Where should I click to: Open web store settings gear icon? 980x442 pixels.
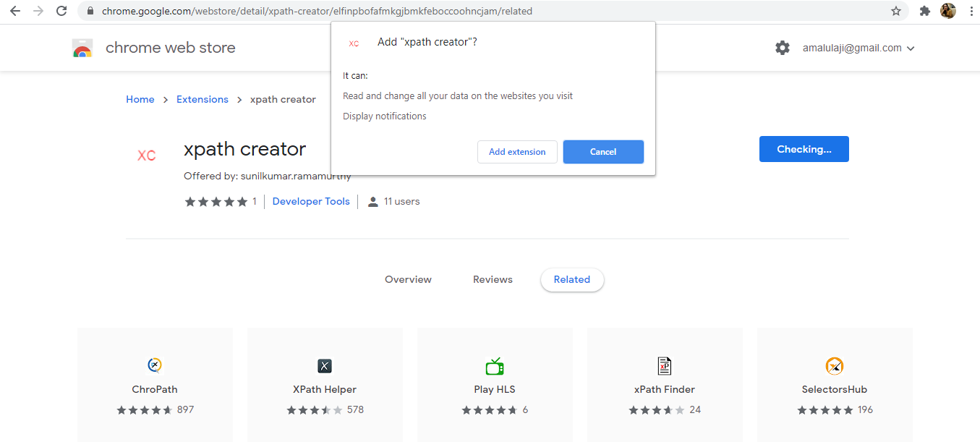(x=783, y=48)
